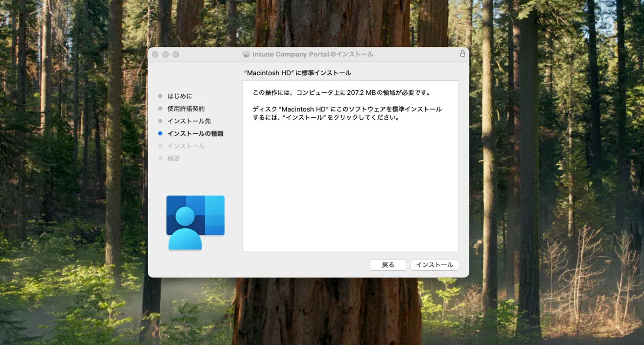The width and height of the screenshot is (644, 345).
Task: Click the Intune Company Portal logo
Action: point(195,222)
